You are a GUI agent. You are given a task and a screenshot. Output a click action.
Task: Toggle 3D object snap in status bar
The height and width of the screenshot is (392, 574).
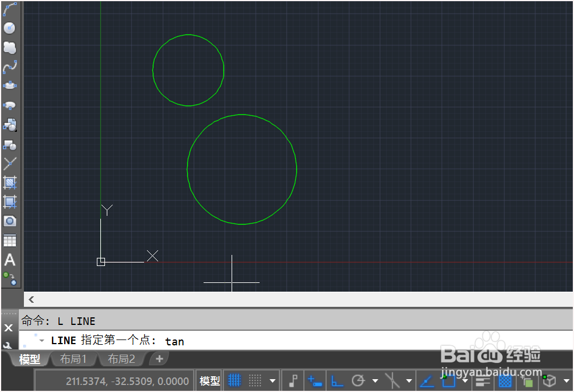point(549,381)
